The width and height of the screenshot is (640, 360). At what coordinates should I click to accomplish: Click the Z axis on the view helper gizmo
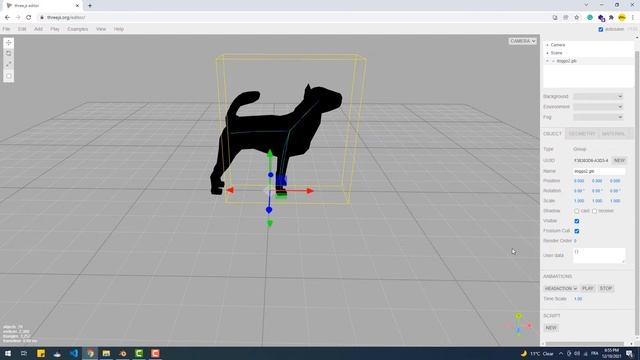pos(518,330)
